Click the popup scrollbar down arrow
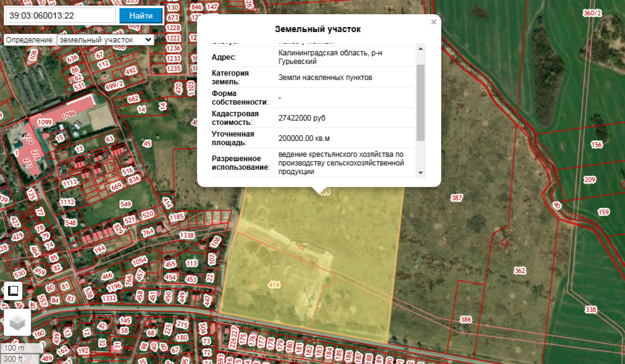 (421, 173)
